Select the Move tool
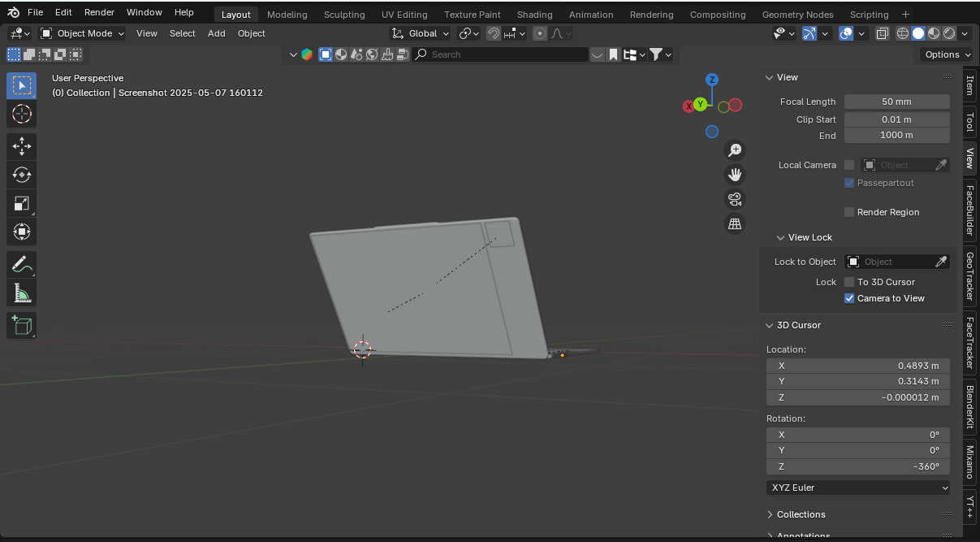This screenshot has width=980, height=542. (x=22, y=146)
